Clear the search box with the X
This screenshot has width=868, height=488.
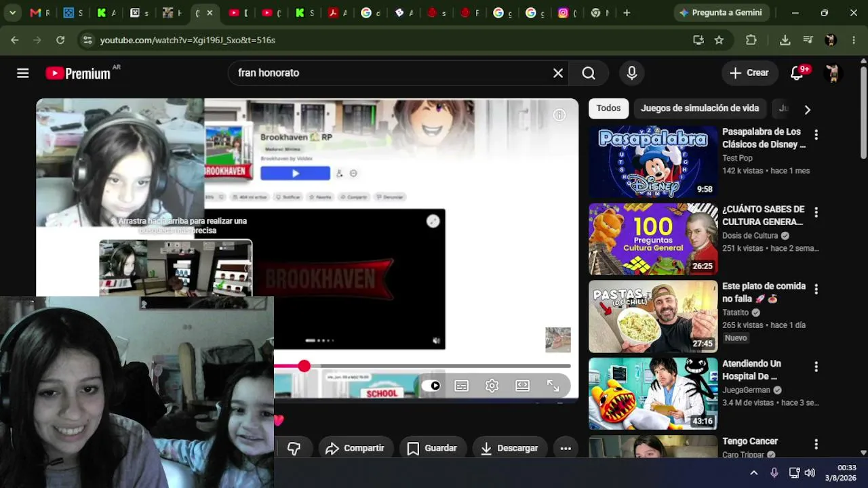click(558, 73)
